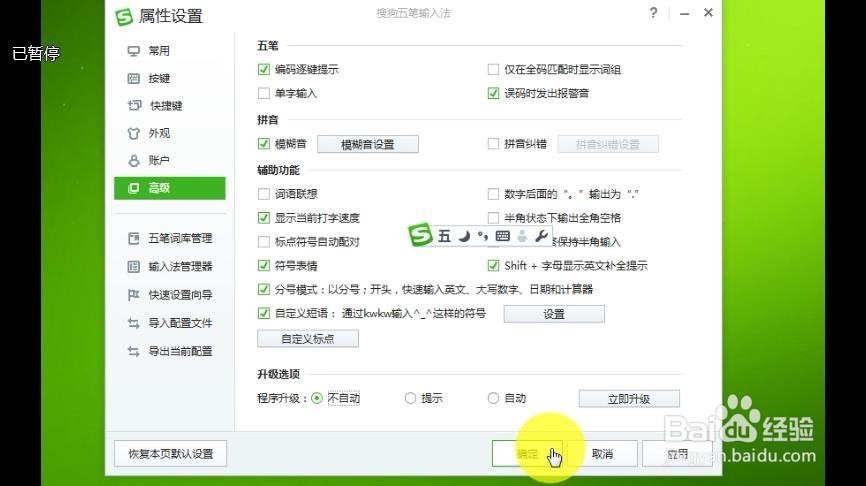The width and height of the screenshot is (866, 486).
Task: Click the keyboard icon beside 按键
Action: (134, 78)
